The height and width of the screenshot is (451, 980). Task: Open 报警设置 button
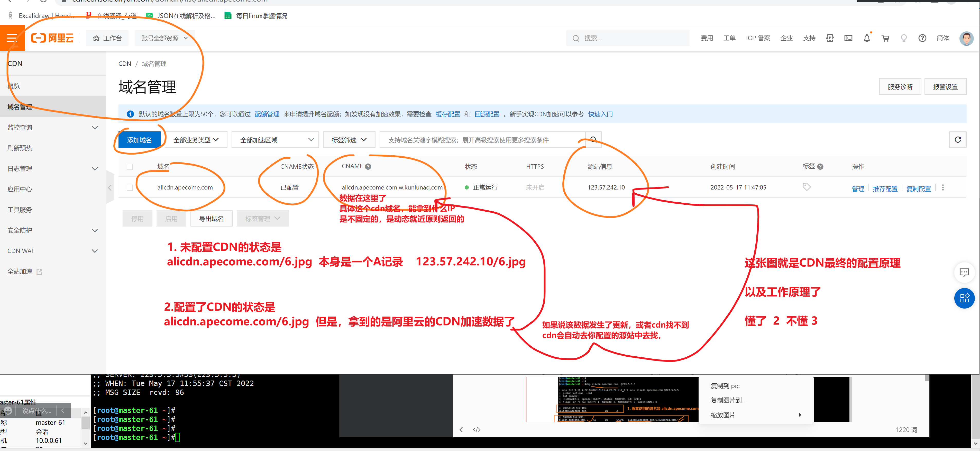[x=945, y=87]
